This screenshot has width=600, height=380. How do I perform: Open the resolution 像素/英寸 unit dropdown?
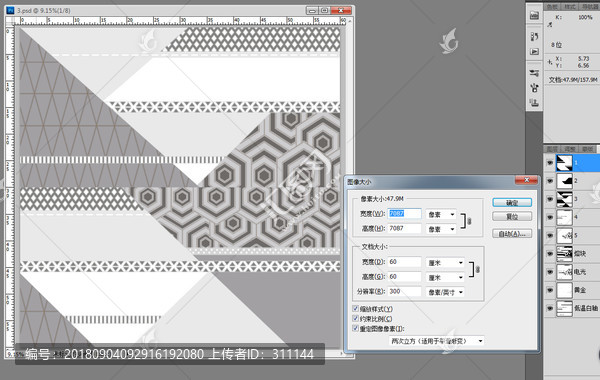pos(445,292)
